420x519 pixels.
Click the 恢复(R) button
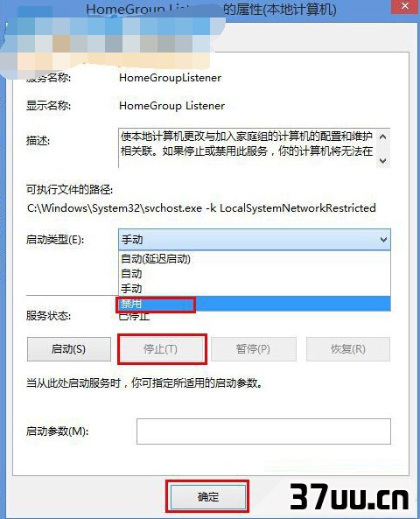click(x=348, y=349)
